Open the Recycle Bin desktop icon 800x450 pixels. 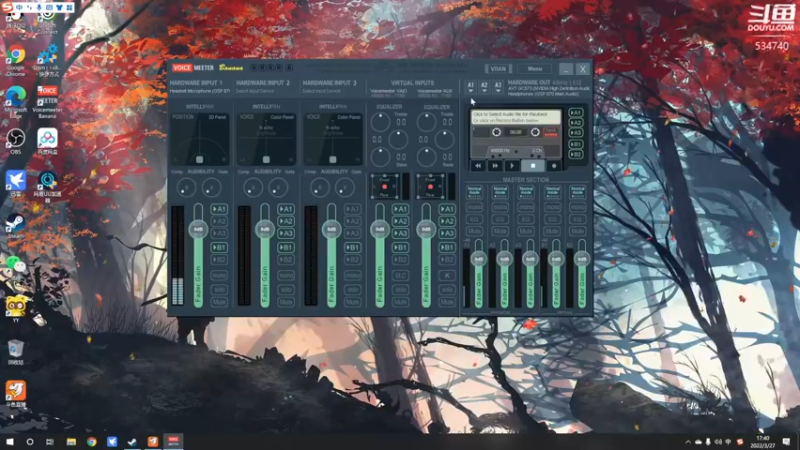point(16,353)
